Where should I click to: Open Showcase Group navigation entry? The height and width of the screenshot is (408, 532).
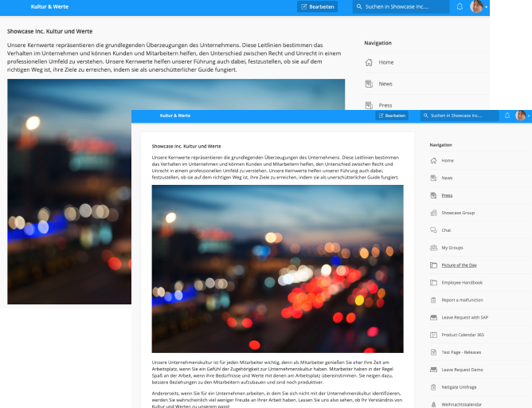458,213
